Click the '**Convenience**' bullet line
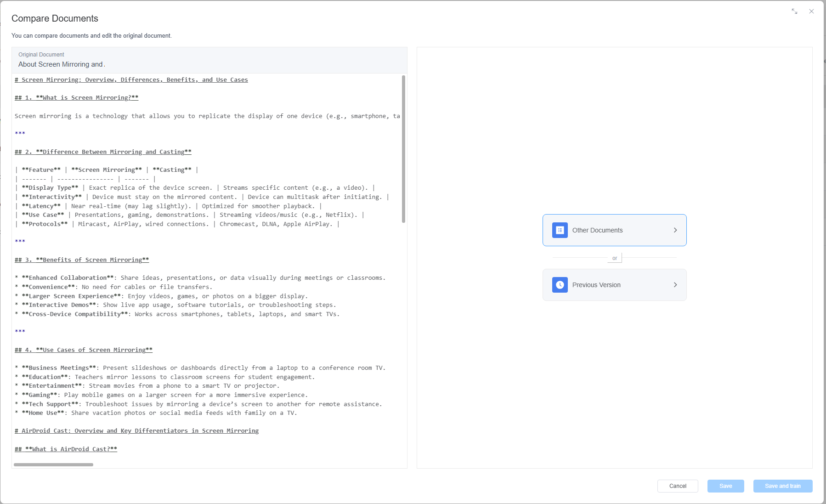This screenshot has height=504, width=826. (113, 287)
